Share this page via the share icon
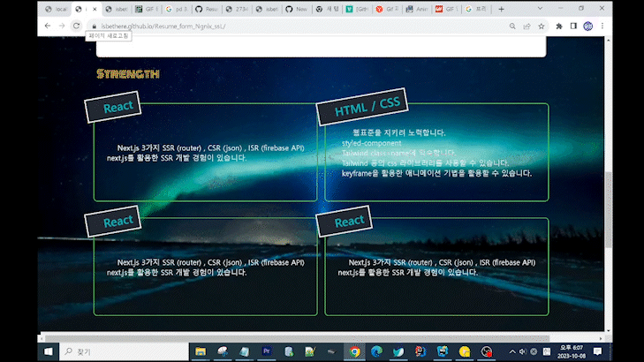 pyautogui.click(x=527, y=26)
